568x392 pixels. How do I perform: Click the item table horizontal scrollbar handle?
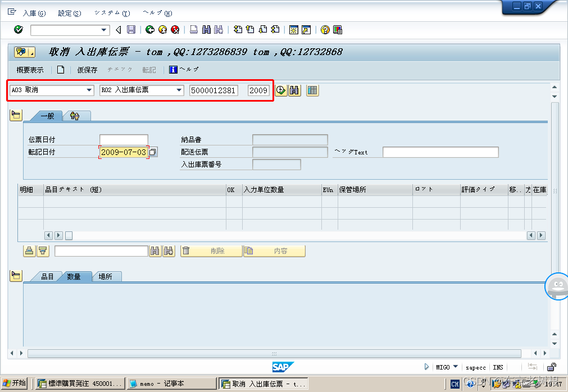[x=69, y=236]
